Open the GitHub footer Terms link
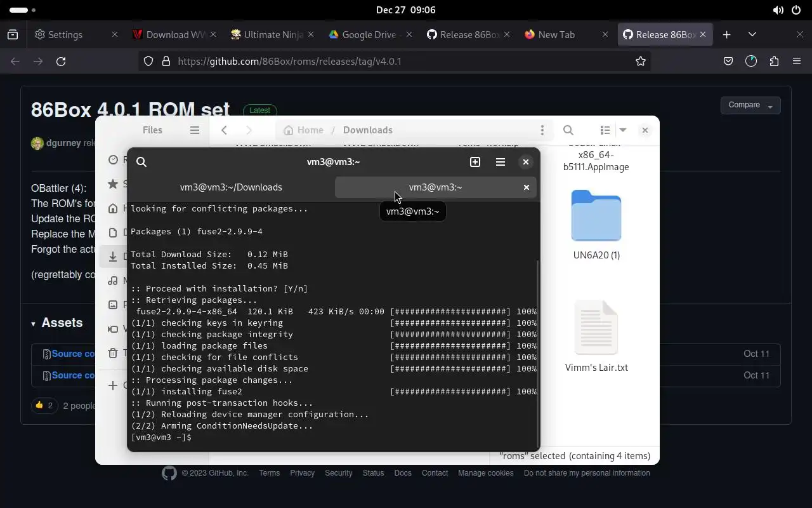 (269, 473)
